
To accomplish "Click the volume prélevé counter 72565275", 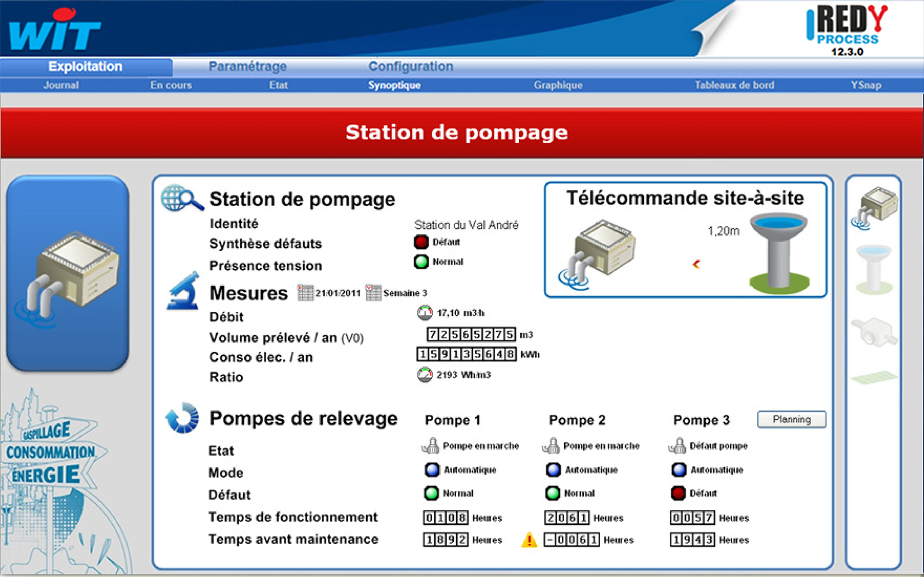I will [471, 334].
